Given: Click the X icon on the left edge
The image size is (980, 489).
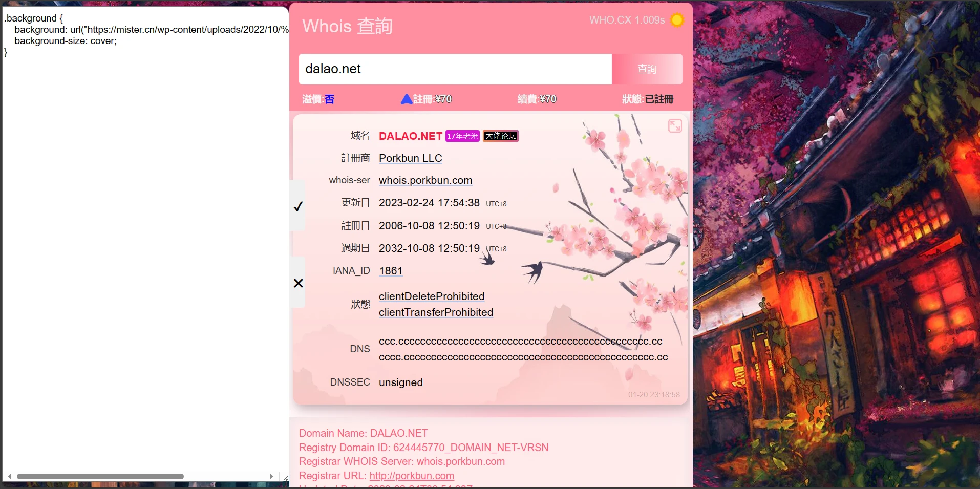Looking at the screenshot, I should pyautogui.click(x=299, y=283).
